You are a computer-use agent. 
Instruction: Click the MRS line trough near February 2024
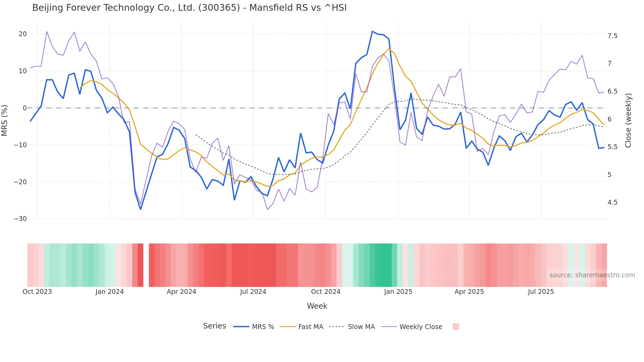click(x=140, y=209)
